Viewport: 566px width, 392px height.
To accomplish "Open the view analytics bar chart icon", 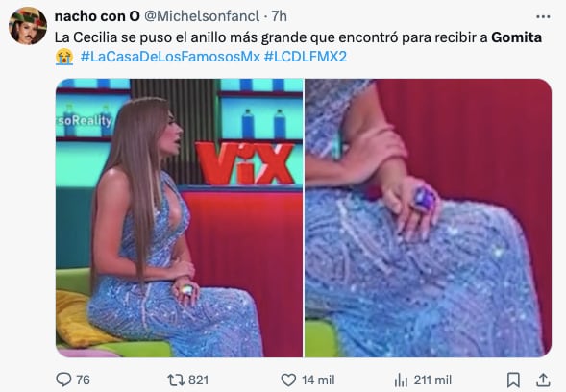I will pyautogui.click(x=401, y=380).
